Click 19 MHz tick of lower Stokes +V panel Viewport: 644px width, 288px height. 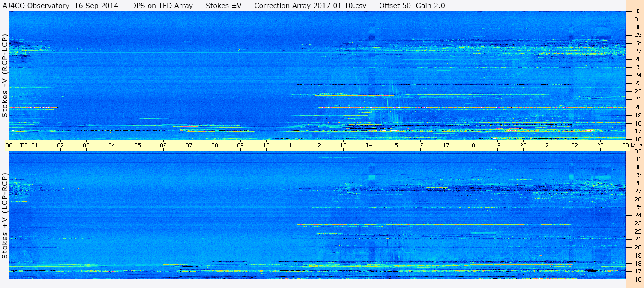click(637, 255)
